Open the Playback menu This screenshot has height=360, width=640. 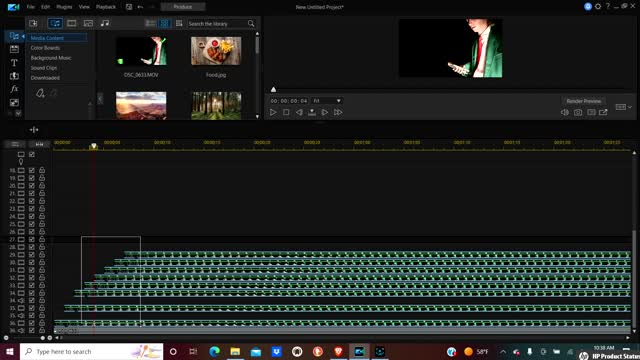(x=106, y=7)
